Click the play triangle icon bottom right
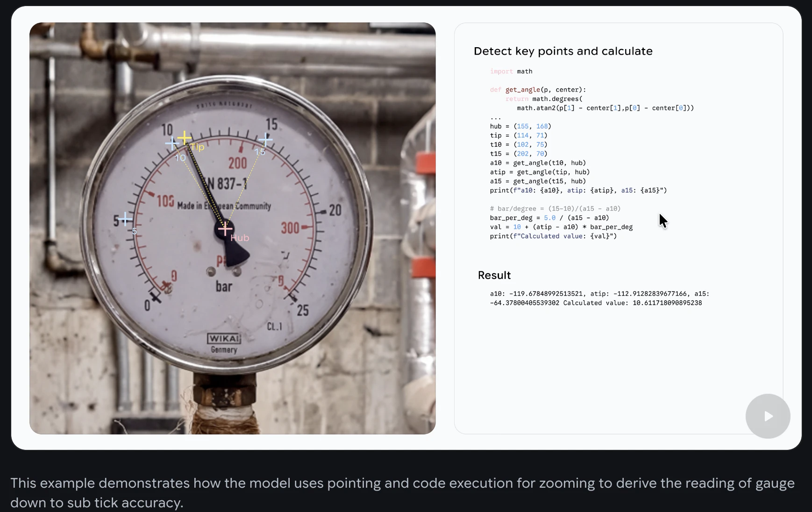Viewport: 812px width, 512px height. click(768, 416)
